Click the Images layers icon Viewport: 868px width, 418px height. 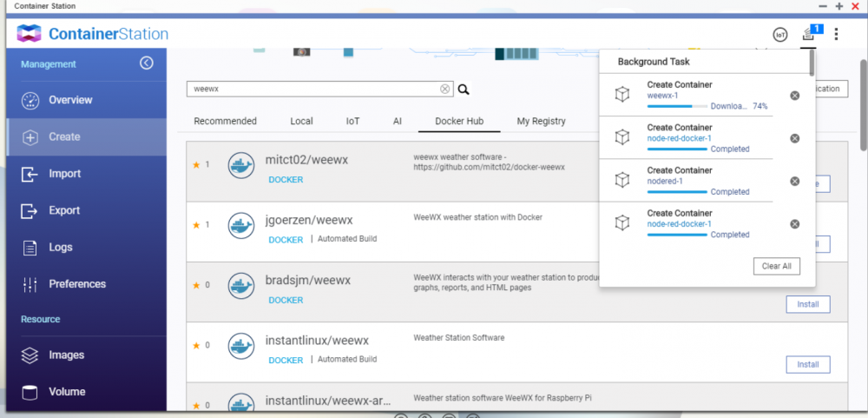(x=30, y=355)
